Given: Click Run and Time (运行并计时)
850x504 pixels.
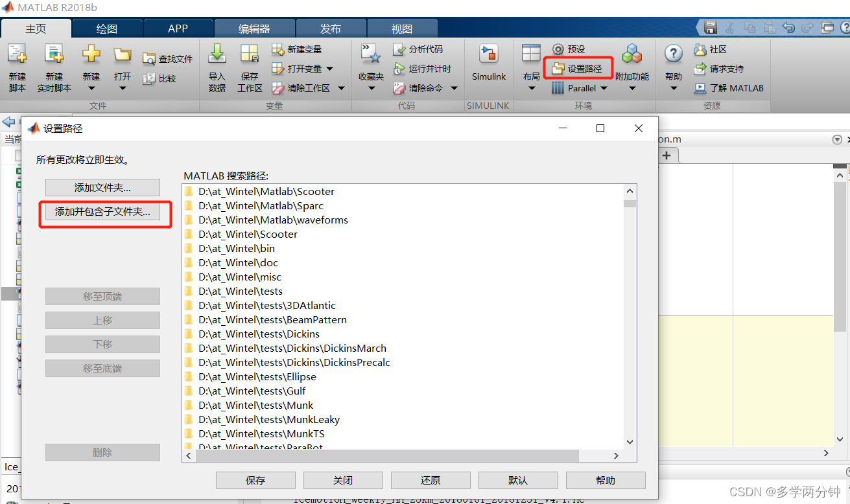Looking at the screenshot, I should point(422,69).
